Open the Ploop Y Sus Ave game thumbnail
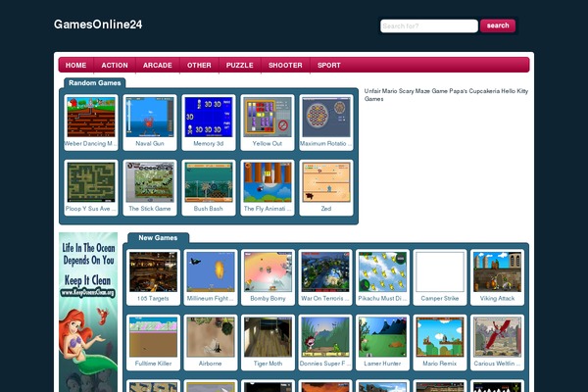Viewport: 588px width, 392px height. pyautogui.click(x=91, y=182)
